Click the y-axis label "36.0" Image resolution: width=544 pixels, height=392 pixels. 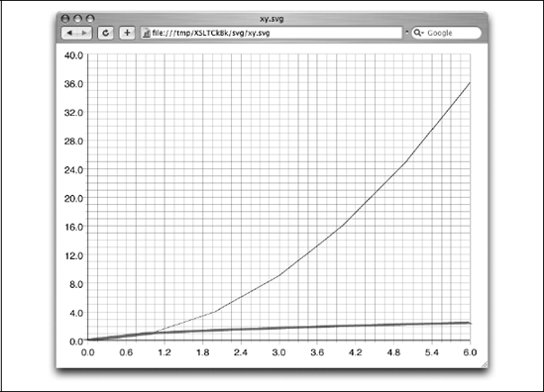coord(73,84)
